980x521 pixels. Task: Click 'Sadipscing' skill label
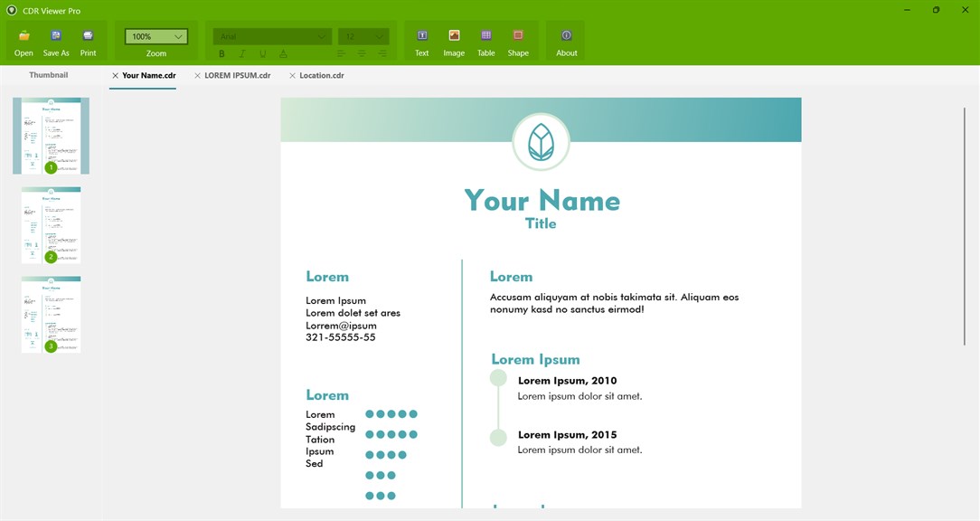coord(331,427)
